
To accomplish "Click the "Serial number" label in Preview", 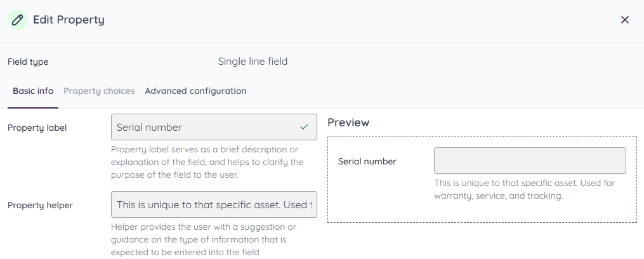I will [367, 161].
